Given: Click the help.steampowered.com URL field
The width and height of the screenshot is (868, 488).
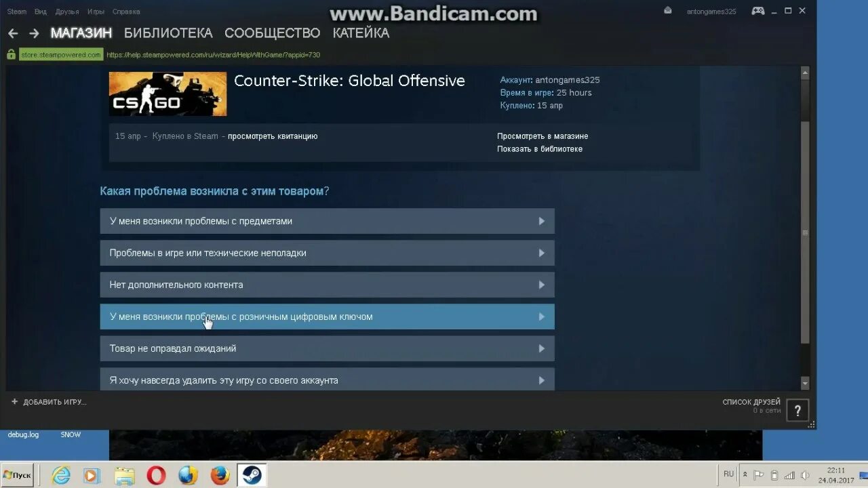Looking at the screenshot, I should point(213,55).
